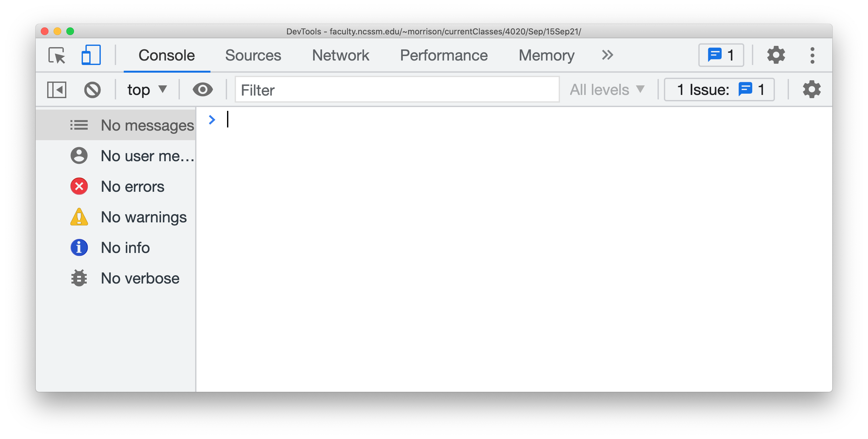Open the three-dot customize menu
The image size is (868, 439).
813,55
